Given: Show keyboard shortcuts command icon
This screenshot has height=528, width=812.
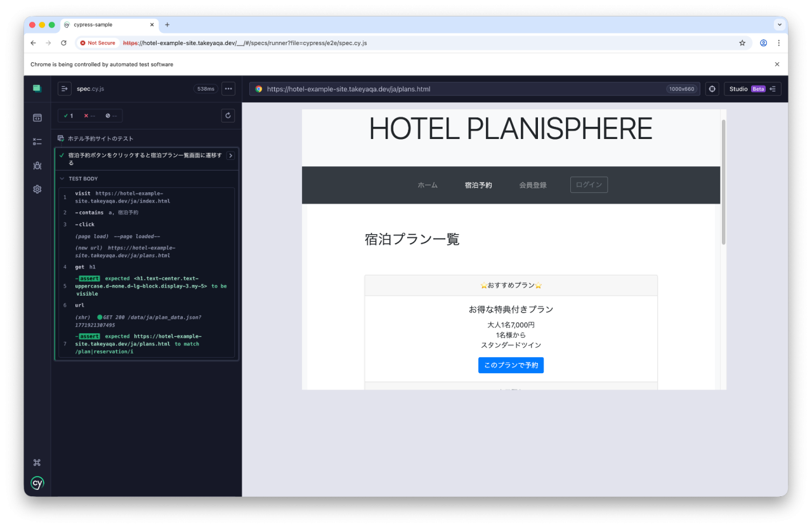Looking at the screenshot, I should (37, 463).
